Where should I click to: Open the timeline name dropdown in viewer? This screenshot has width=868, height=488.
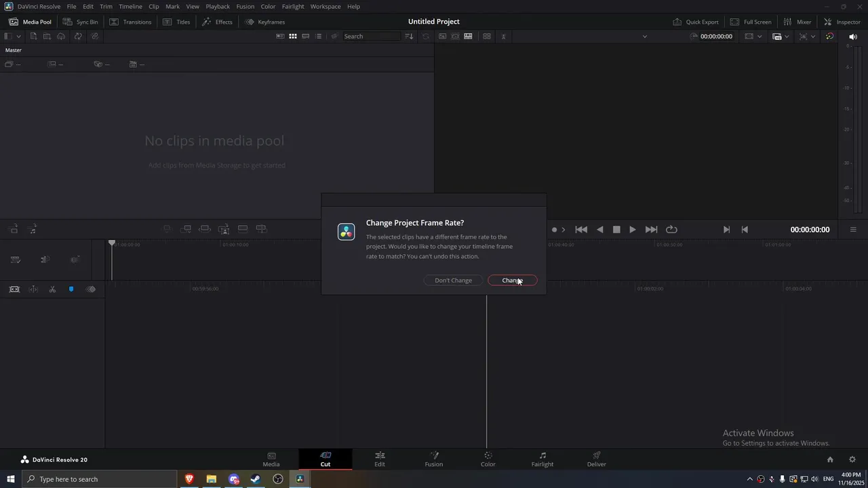coord(644,37)
